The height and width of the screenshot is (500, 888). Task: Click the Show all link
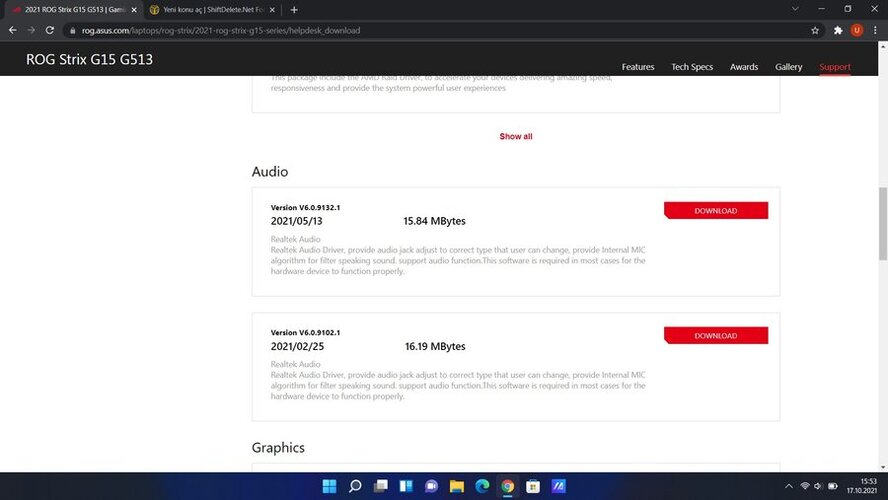pos(516,136)
